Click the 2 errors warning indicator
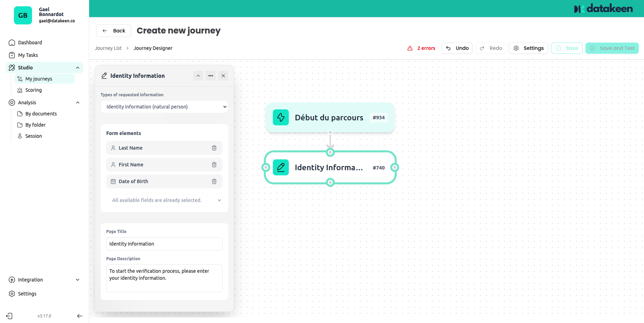 (421, 48)
